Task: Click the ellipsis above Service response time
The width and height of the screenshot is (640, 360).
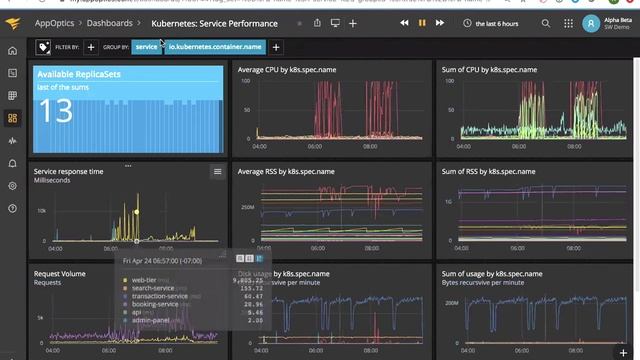Action: pyautogui.click(x=128, y=166)
